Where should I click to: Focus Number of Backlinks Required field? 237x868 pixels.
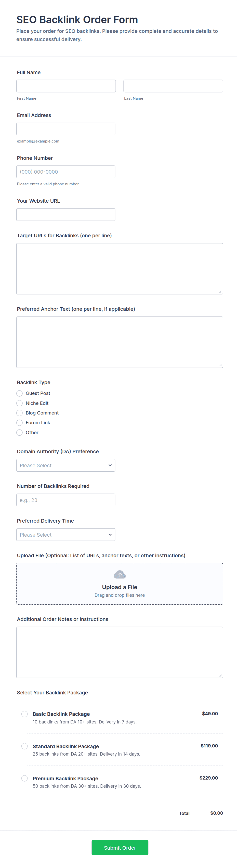66,500
